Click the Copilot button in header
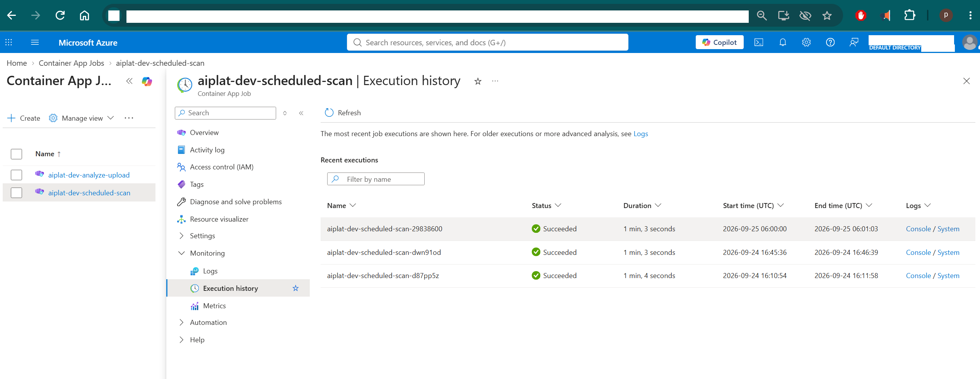 [719, 42]
